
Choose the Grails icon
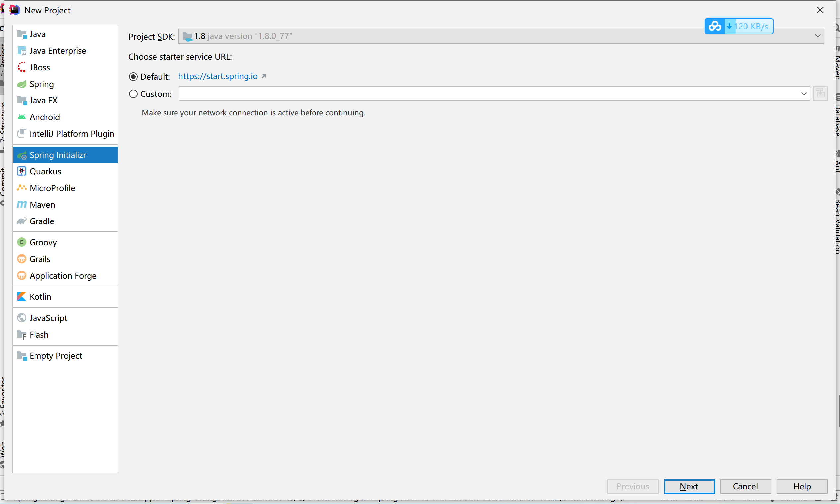click(x=22, y=259)
